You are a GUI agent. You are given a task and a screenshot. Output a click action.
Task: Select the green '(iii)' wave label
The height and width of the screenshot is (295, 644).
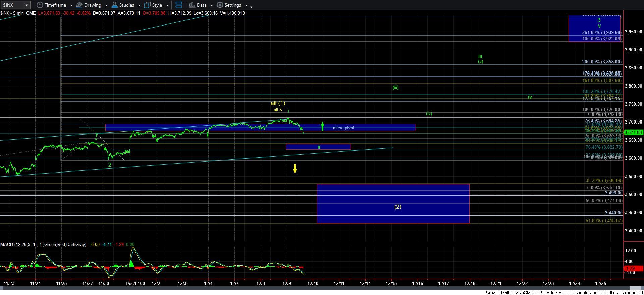396,88
